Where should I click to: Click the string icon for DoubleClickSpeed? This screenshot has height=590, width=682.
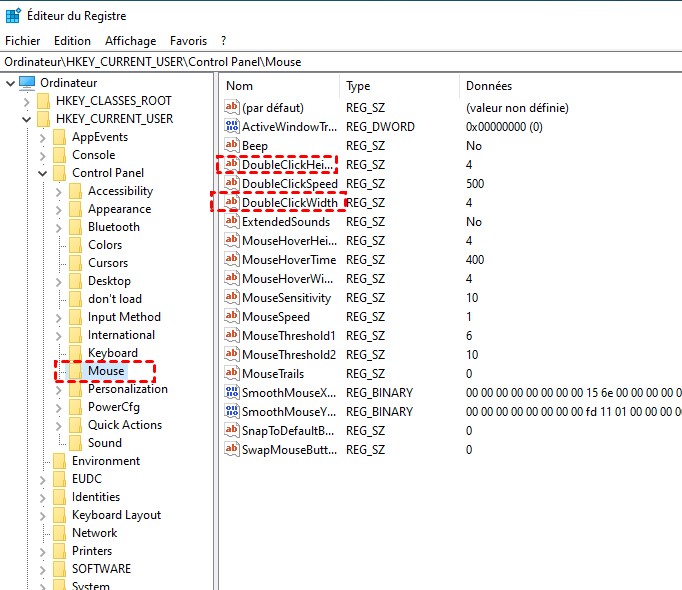[231, 183]
